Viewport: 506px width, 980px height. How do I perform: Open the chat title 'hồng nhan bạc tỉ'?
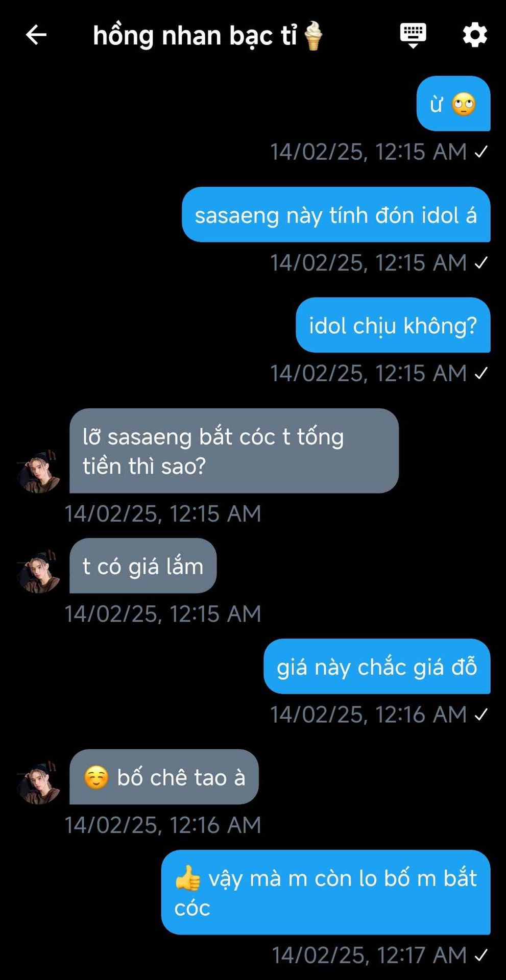[x=195, y=36]
